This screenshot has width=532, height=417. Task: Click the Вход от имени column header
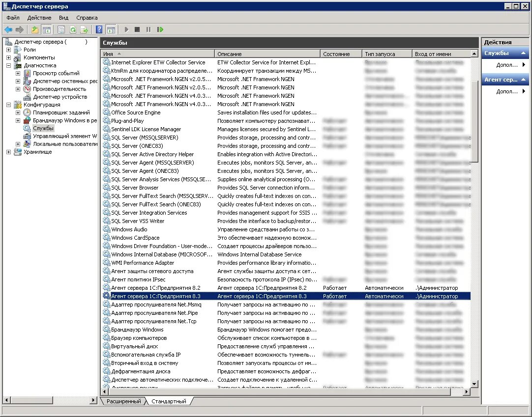(x=442, y=54)
